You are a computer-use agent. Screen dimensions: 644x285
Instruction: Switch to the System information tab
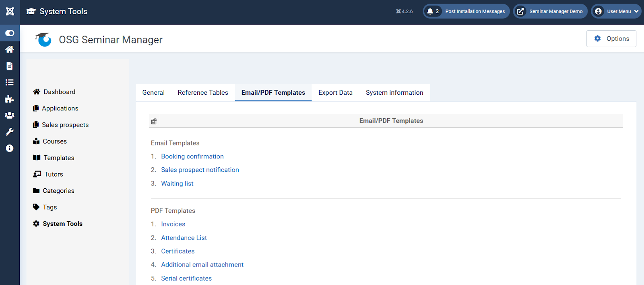394,93
